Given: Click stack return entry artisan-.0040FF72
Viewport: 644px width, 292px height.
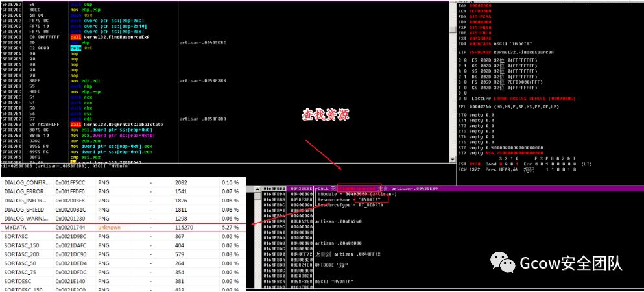Looking at the screenshot, I should click(x=348, y=254).
